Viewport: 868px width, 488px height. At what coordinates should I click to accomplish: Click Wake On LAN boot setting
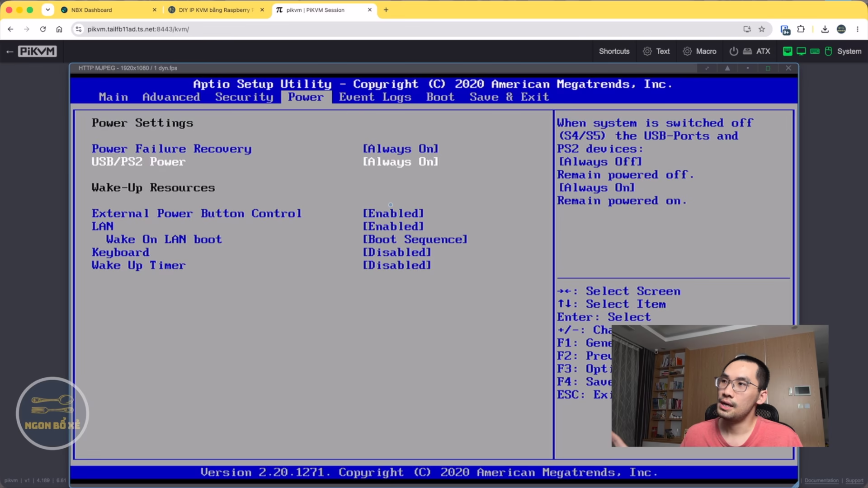pyautogui.click(x=164, y=239)
